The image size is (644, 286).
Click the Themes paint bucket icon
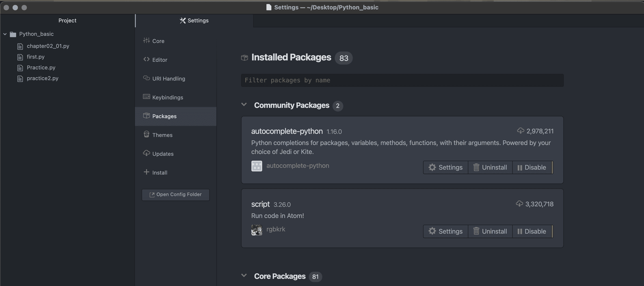click(x=146, y=134)
